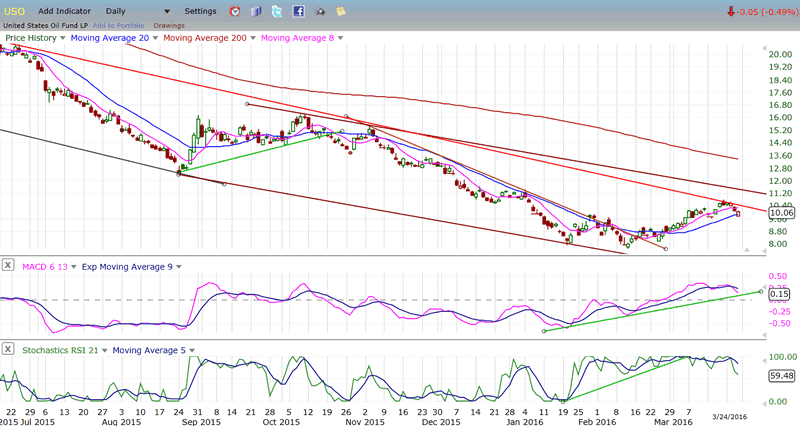Open Moving Average 20 dropdown

[153, 38]
